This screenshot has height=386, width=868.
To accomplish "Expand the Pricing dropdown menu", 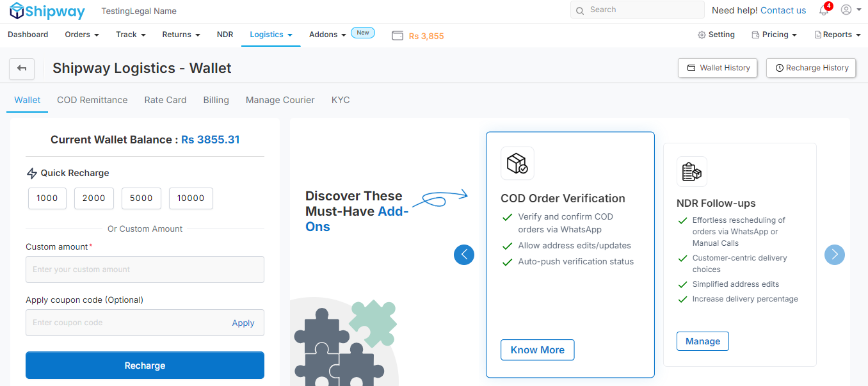I will [x=775, y=35].
